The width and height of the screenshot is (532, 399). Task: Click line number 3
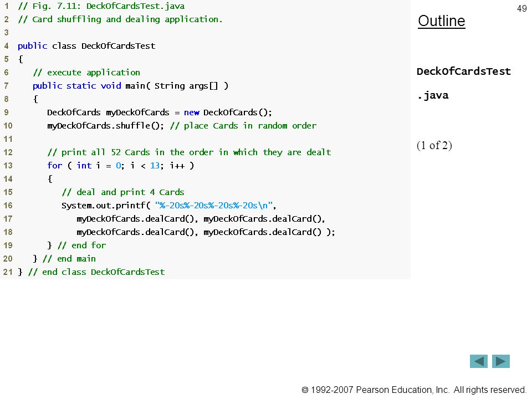6,33
